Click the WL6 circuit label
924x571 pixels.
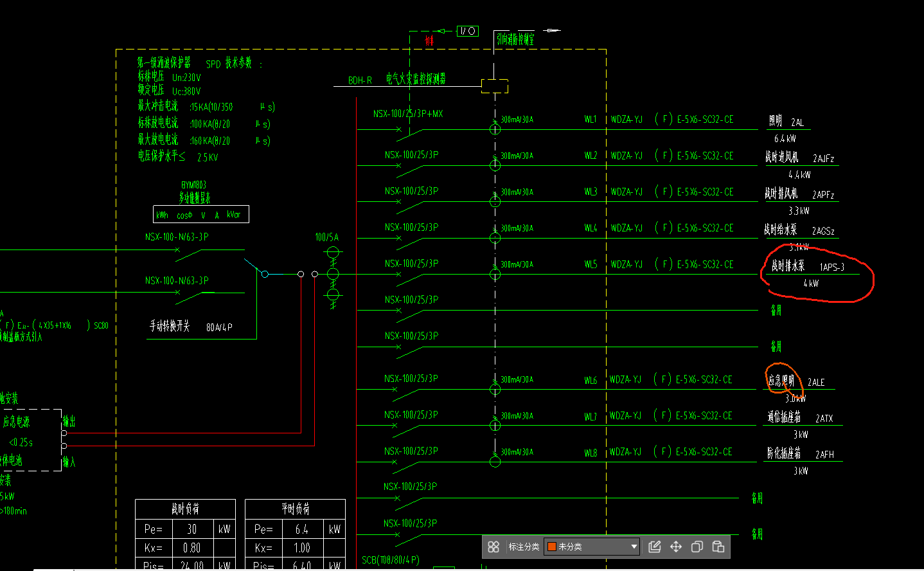591,380
